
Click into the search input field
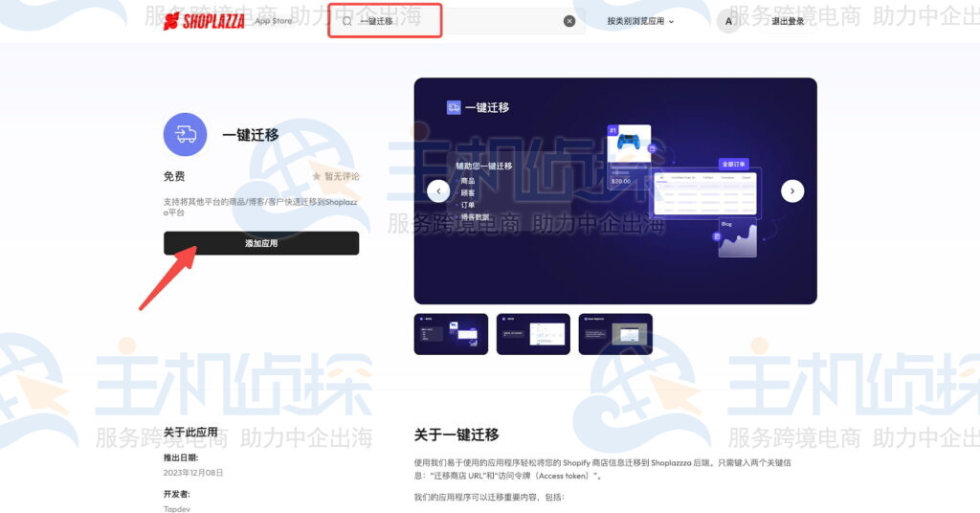[x=459, y=21]
